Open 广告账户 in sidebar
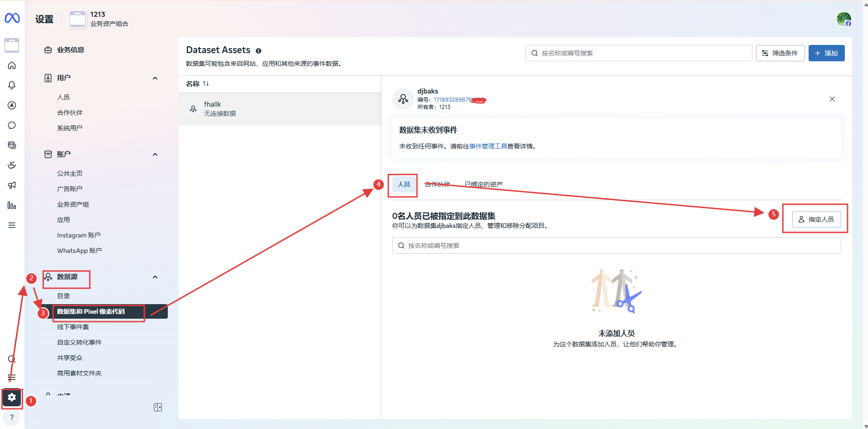The height and width of the screenshot is (429, 868). pos(70,189)
